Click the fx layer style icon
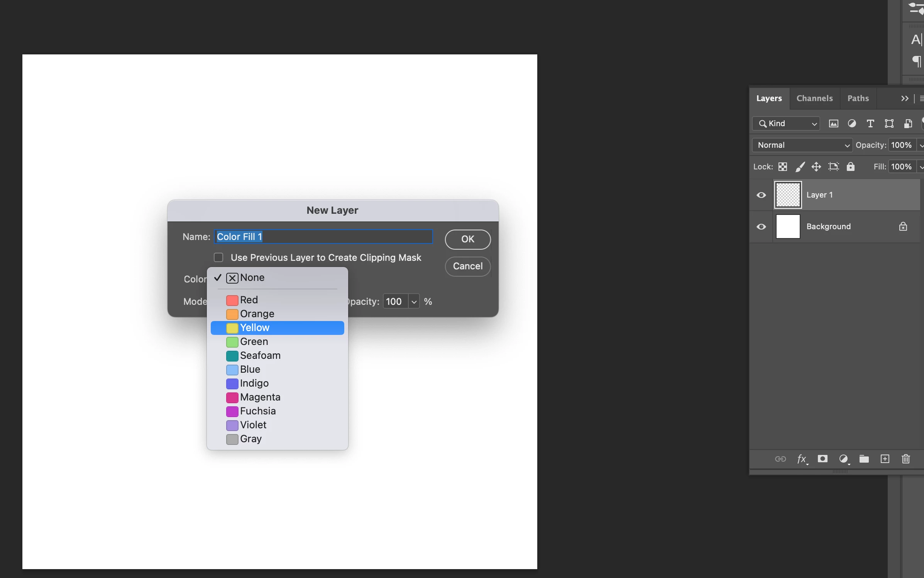The image size is (924, 578). (x=802, y=459)
